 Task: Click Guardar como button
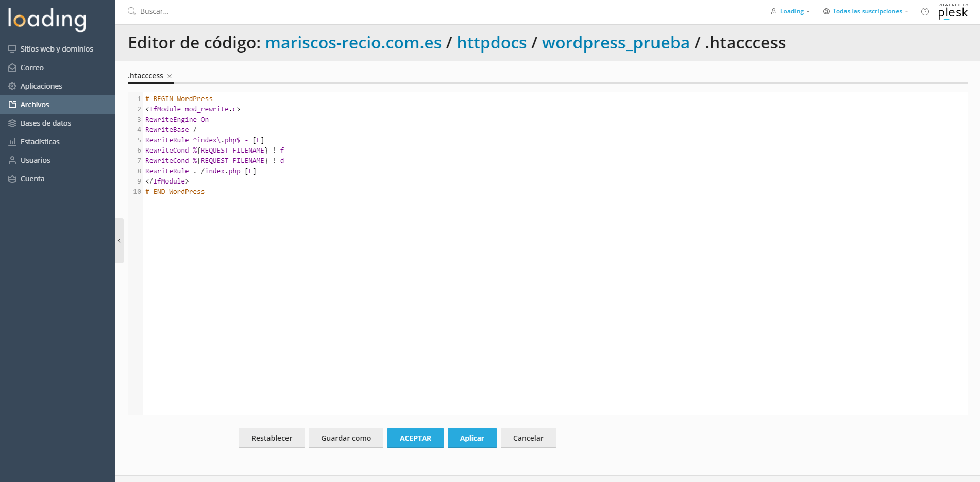pos(346,438)
